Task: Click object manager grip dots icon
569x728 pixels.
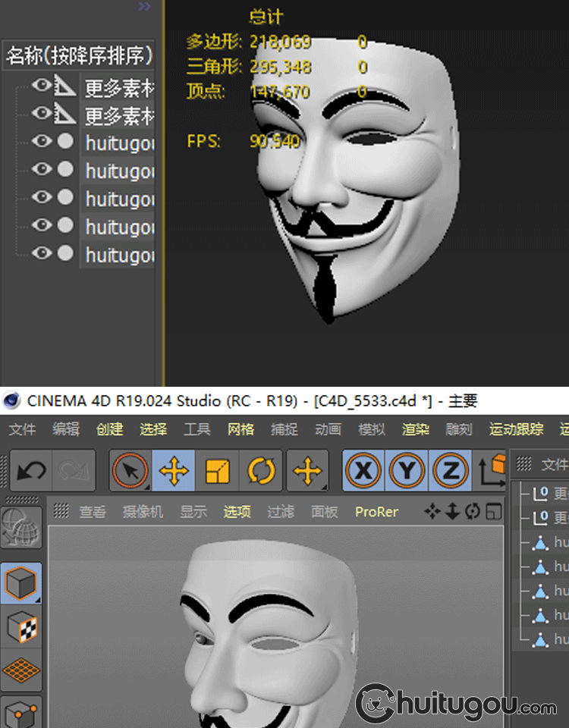Action: click(524, 463)
